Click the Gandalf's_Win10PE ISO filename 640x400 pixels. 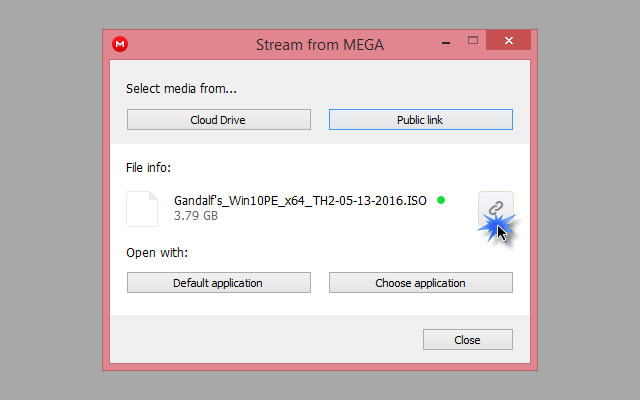click(300, 200)
